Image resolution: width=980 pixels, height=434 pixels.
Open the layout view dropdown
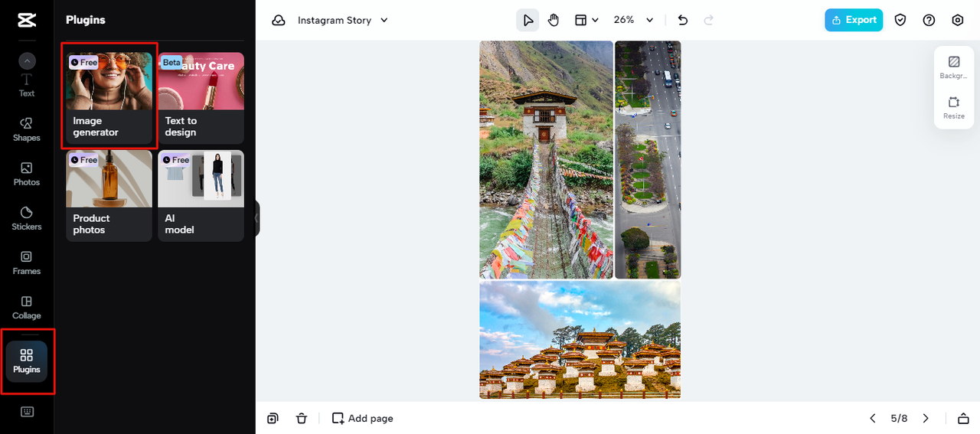click(586, 21)
